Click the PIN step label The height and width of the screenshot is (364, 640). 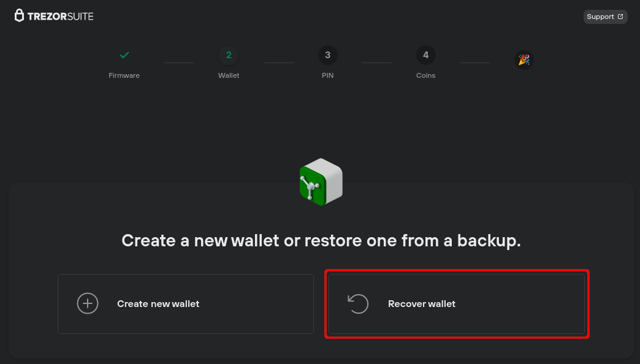(328, 75)
